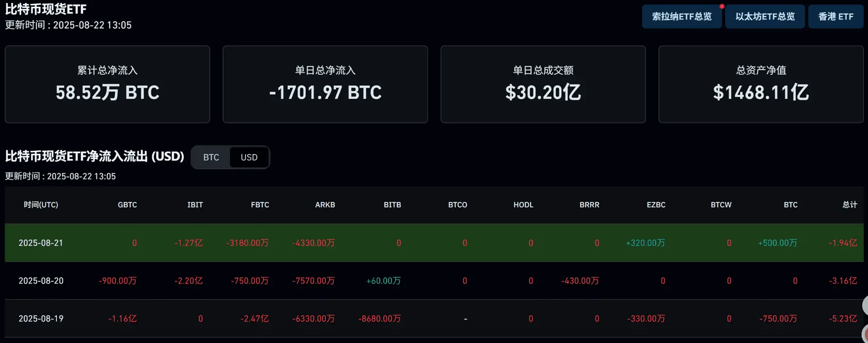
Task: Click the ARKB column header
Action: tap(325, 205)
